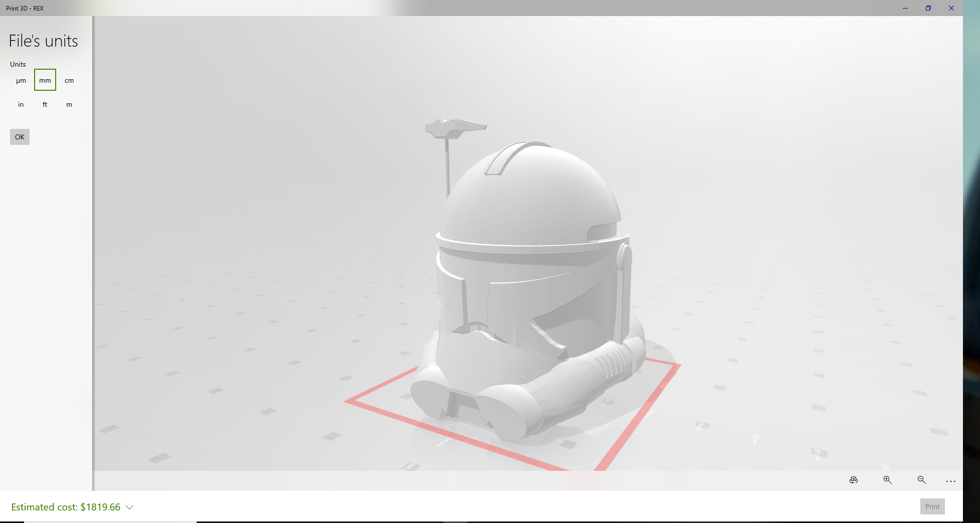Select the mm unit option
Screen dimensions: 980x523
click(45, 80)
